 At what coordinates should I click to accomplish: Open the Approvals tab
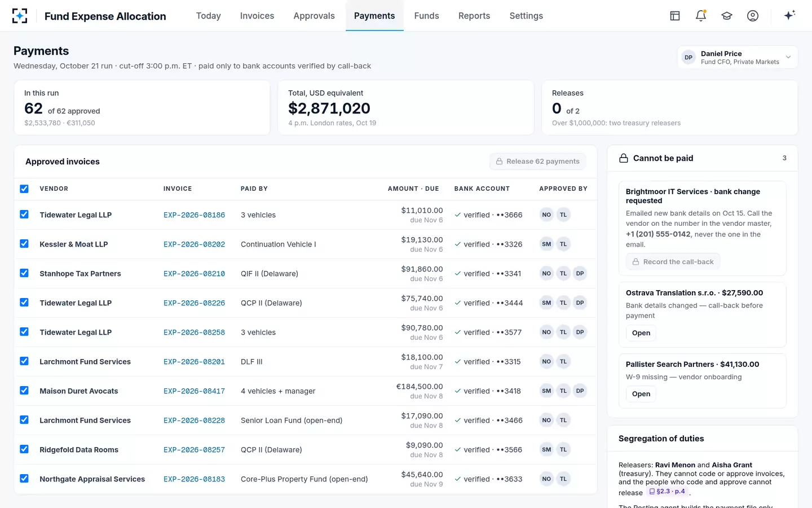click(x=314, y=16)
